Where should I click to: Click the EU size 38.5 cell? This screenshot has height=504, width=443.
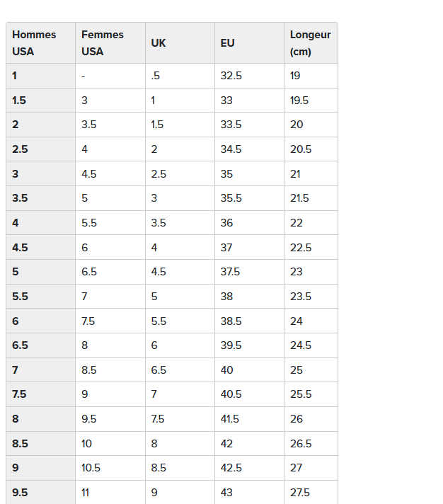click(x=231, y=321)
